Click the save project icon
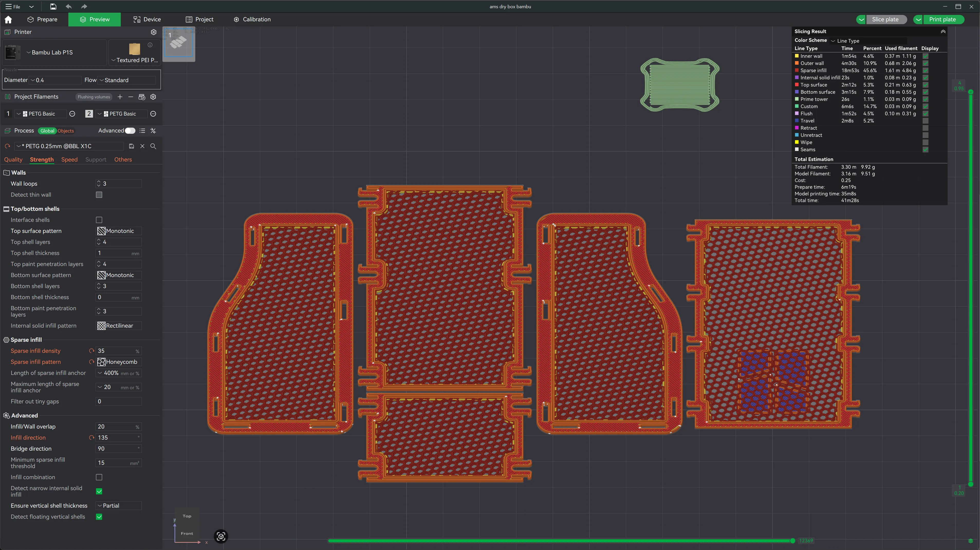 pyautogui.click(x=53, y=6)
